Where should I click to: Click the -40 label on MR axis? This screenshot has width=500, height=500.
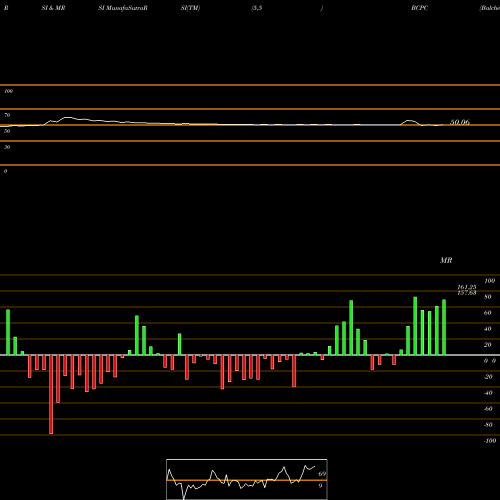click(488, 393)
